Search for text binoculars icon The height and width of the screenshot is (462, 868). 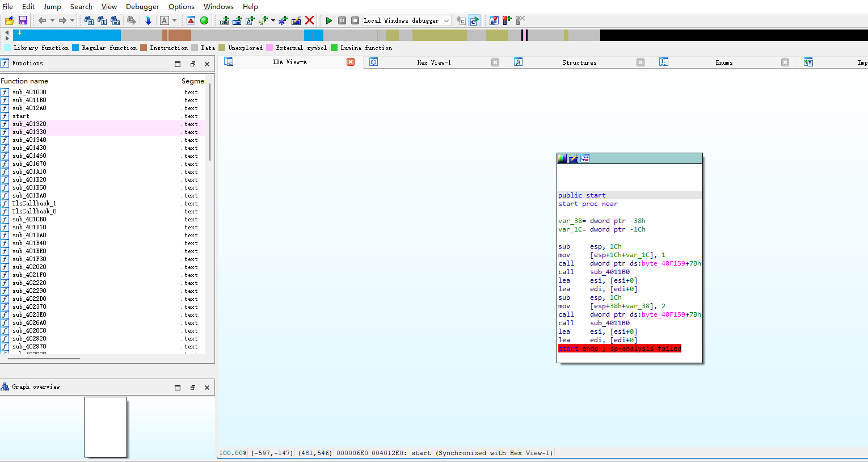coord(102,20)
